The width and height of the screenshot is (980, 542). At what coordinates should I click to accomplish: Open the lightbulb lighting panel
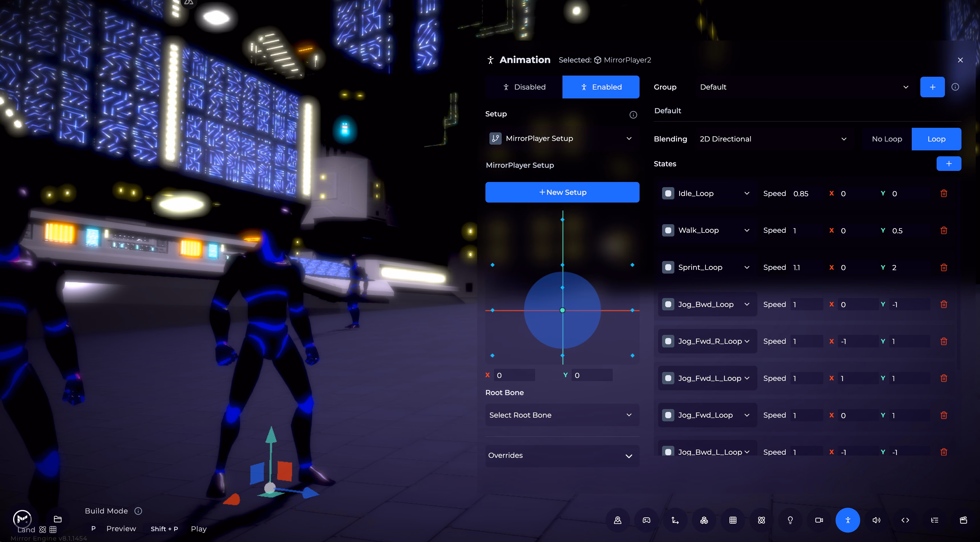pos(790,520)
